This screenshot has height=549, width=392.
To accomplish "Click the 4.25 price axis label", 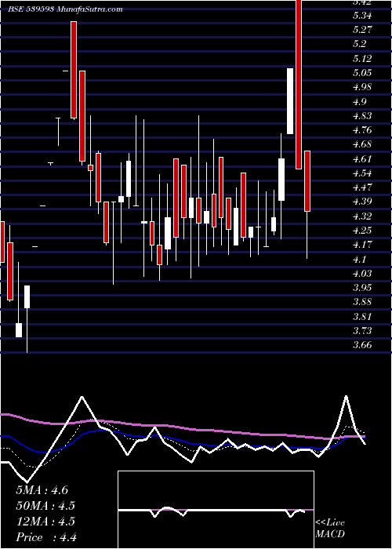I will (x=362, y=231).
